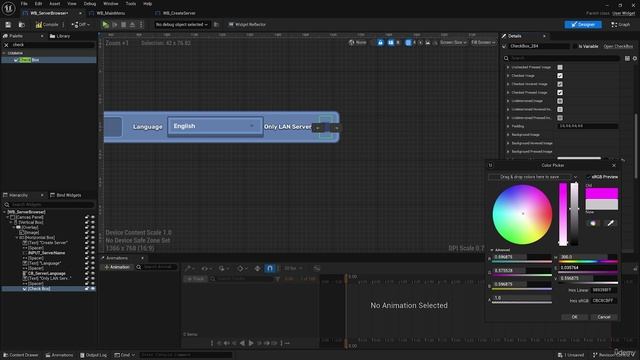
Task: Toggle visibility of Canvas Panel in hierarchy
Action: (x=93, y=217)
